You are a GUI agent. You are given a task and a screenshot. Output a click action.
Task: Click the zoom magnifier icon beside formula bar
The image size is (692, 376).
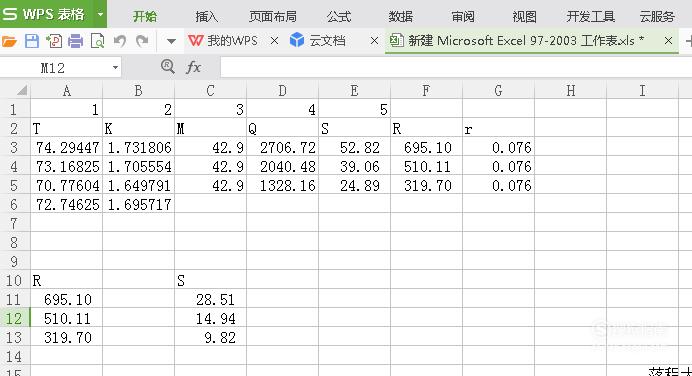pos(168,67)
